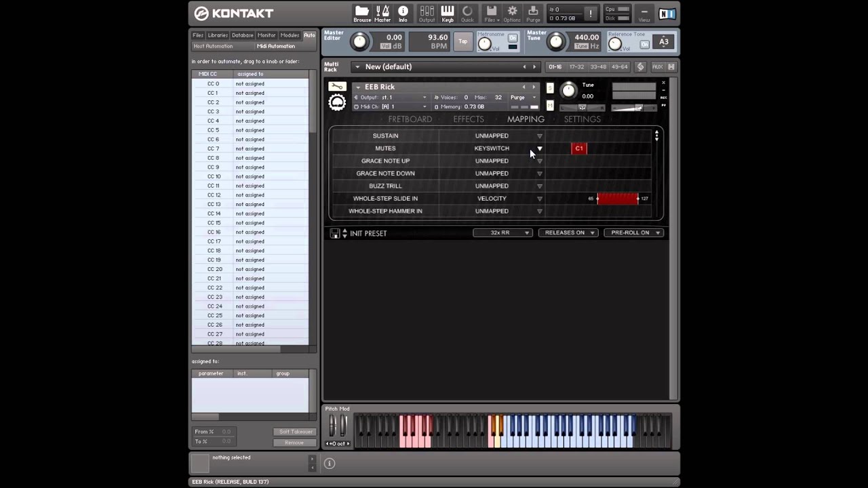Switch to Host Automation sub-tab
Screen dimensions: 868x488
pos(213,46)
